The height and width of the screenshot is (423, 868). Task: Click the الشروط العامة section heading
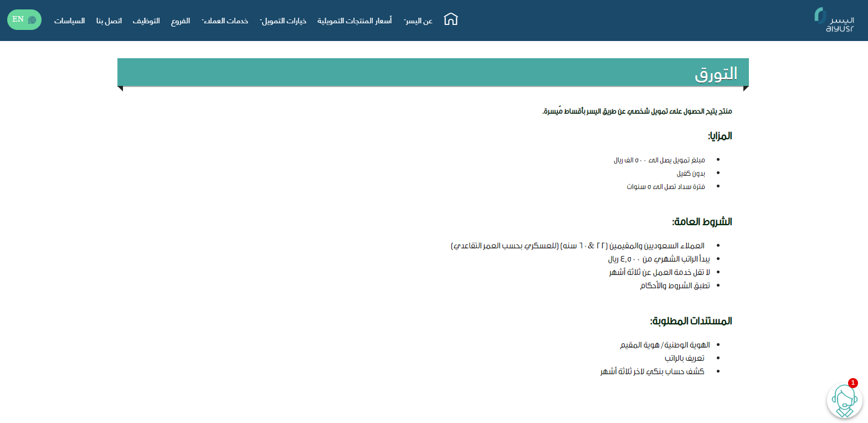(x=702, y=222)
